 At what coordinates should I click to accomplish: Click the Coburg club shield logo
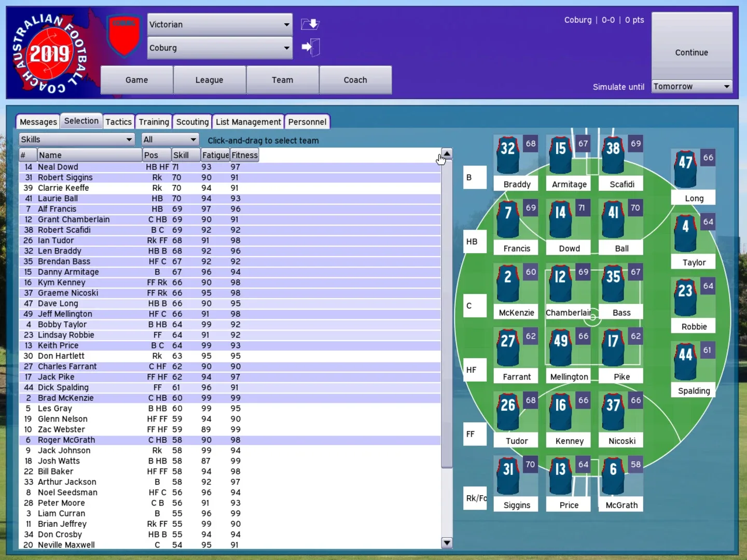[x=123, y=35]
